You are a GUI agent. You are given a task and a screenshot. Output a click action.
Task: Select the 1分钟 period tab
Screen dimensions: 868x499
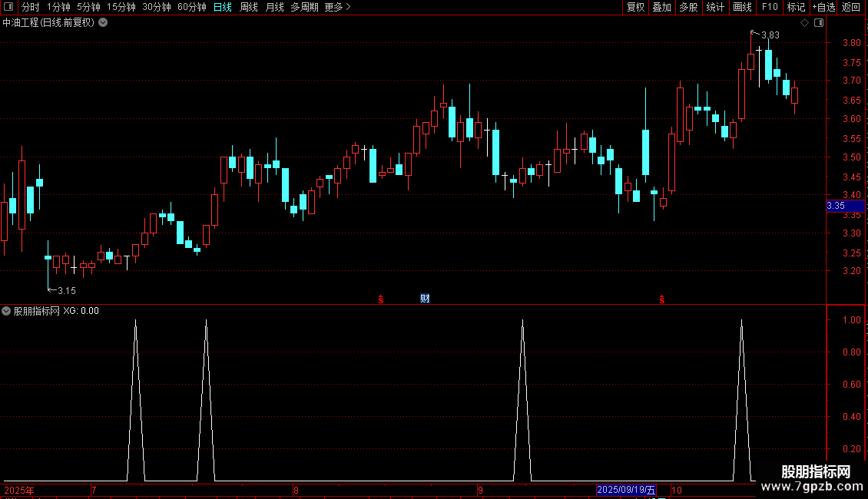point(58,7)
